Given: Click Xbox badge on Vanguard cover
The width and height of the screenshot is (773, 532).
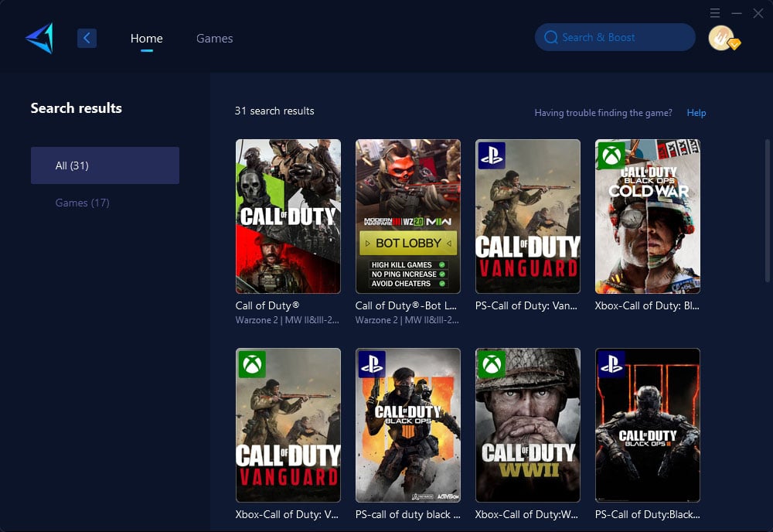Looking at the screenshot, I should coord(252,364).
